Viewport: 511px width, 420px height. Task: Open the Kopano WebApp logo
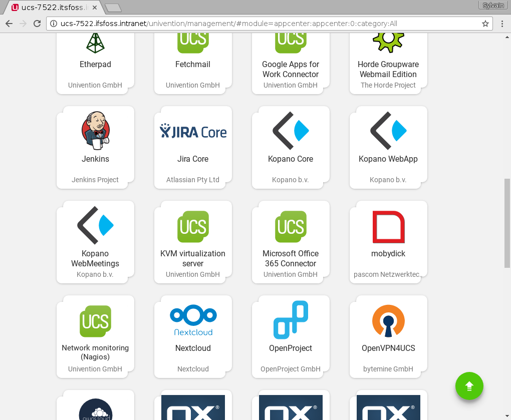click(x=388, y=131)
